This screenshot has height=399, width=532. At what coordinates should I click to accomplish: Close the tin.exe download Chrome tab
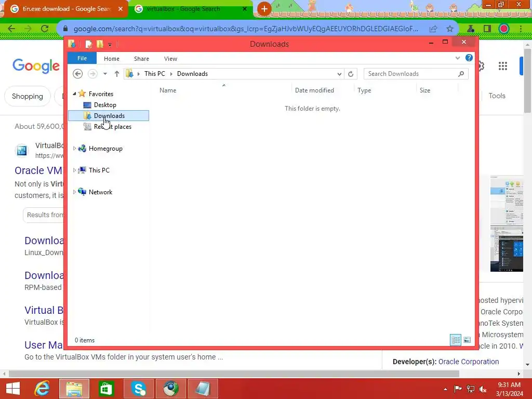pyautogui.click(x=121, y=9)
